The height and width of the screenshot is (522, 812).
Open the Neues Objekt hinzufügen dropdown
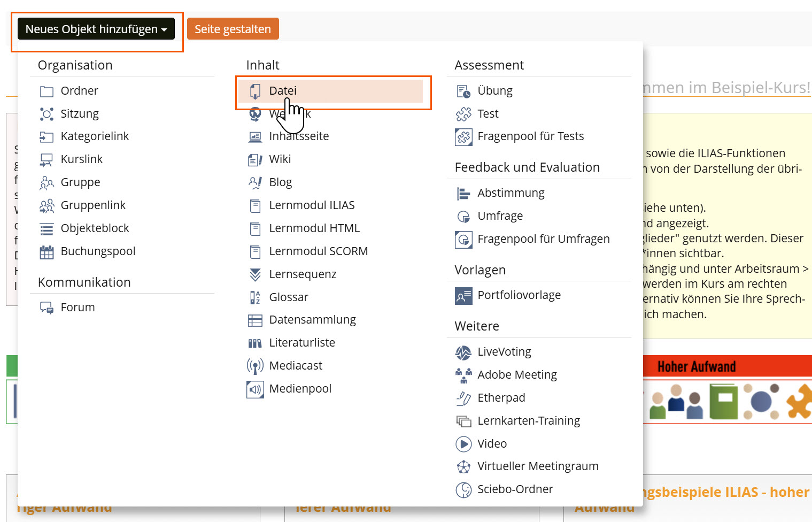pyautogui.click(x=96, y=28)
